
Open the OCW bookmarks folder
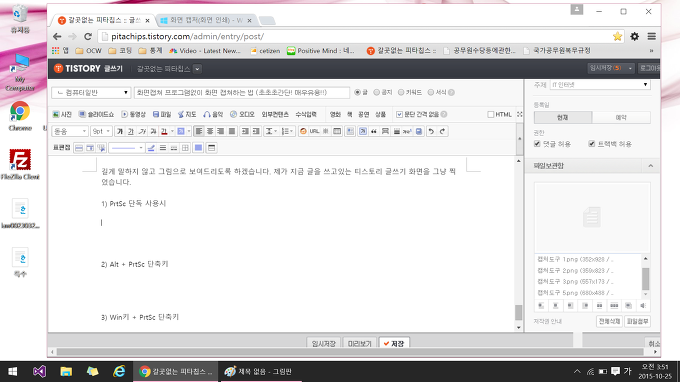click(88, 51)
